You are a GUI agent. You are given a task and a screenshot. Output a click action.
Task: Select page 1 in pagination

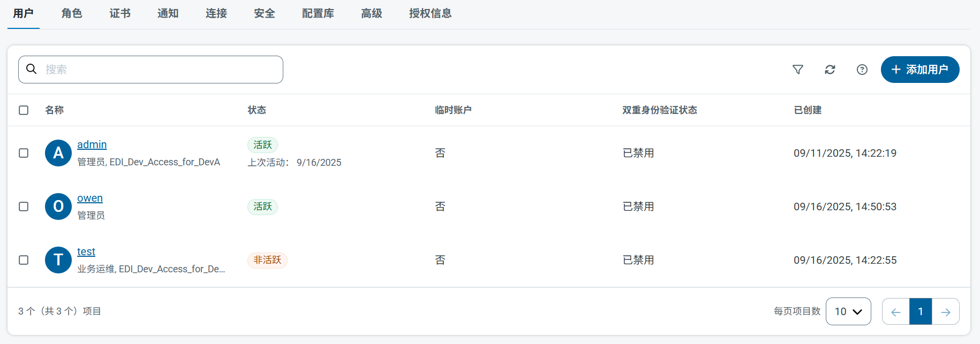click(921, 312)
